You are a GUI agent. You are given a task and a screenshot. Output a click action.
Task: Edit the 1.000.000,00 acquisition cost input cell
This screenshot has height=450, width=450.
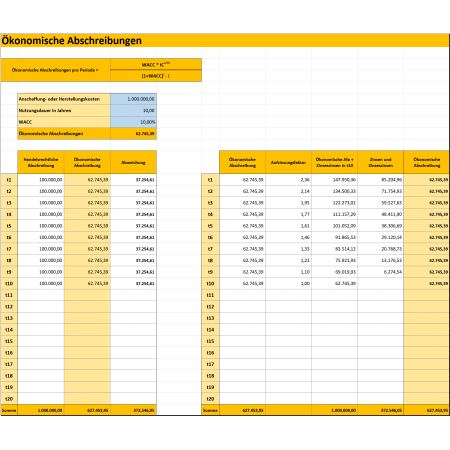pos(133,99)
